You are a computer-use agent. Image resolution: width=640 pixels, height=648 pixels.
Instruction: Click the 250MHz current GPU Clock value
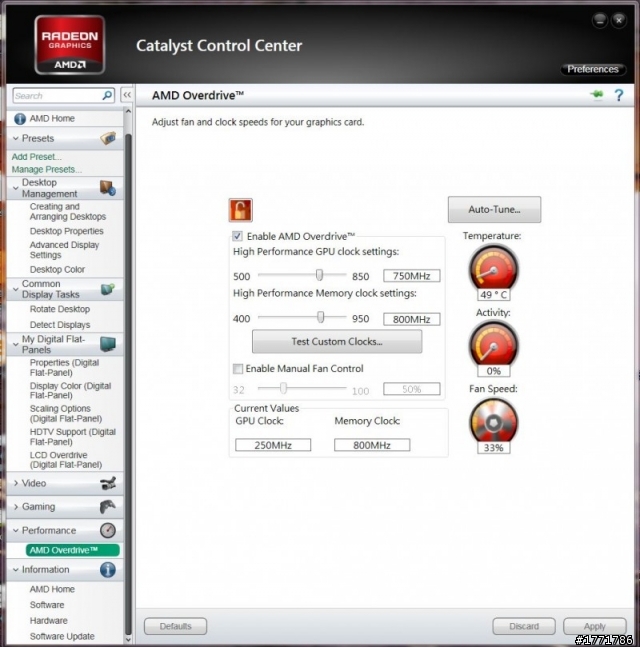(273, 445)
